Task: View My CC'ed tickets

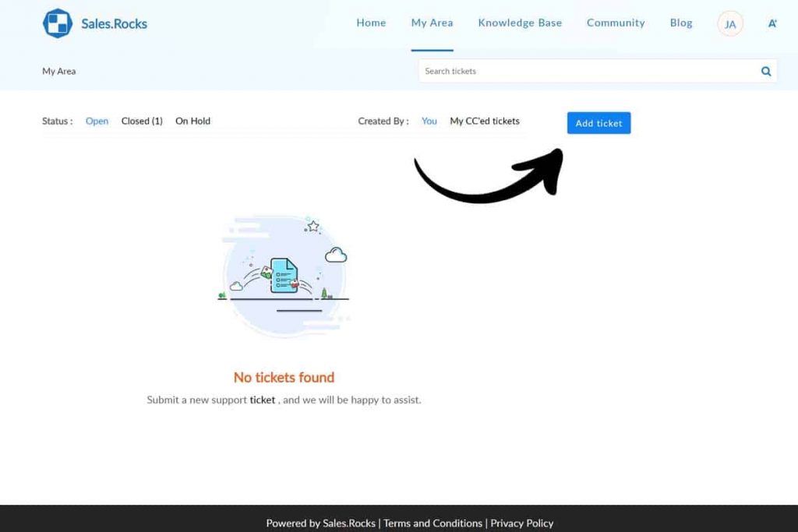Action: tap(485, 122)
